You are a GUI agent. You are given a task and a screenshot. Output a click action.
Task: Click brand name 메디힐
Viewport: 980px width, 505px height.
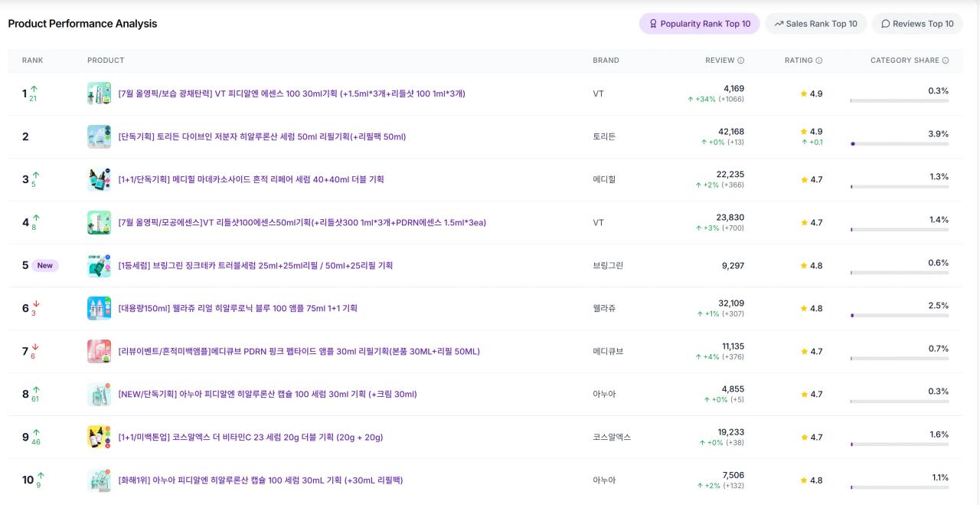click(x=604, y=179)
